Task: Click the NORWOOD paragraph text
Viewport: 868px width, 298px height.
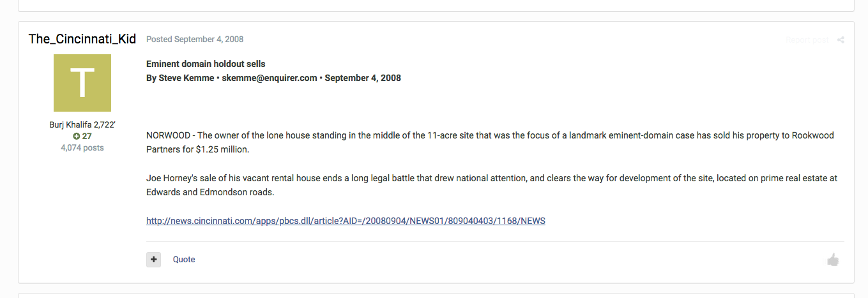Action: tap(490, 143)
